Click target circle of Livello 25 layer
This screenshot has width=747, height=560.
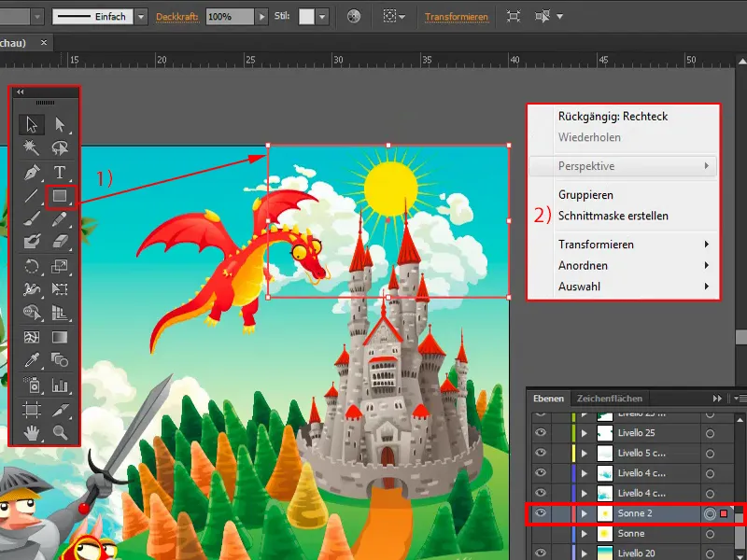pos(710,433)
